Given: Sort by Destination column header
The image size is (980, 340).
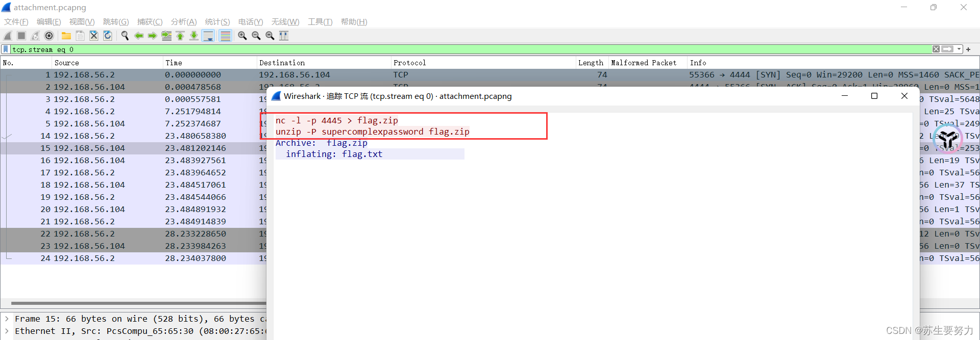Looking at the screenshot, I should (324, 63).
